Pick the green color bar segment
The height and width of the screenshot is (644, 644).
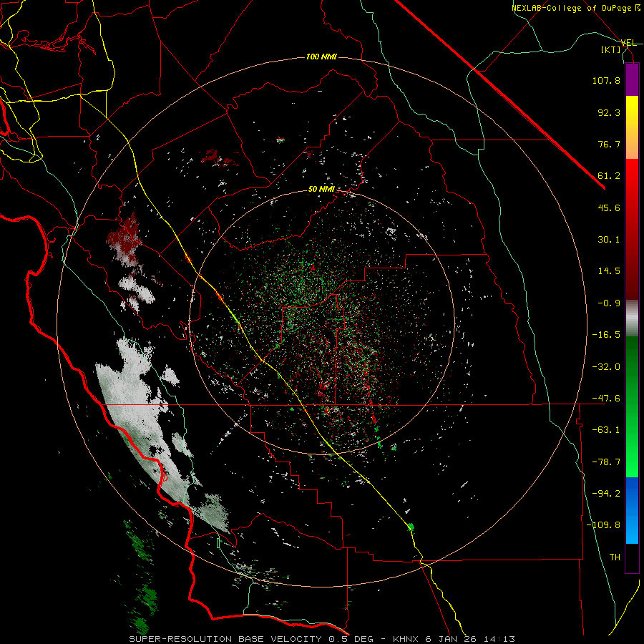(632, 406)
